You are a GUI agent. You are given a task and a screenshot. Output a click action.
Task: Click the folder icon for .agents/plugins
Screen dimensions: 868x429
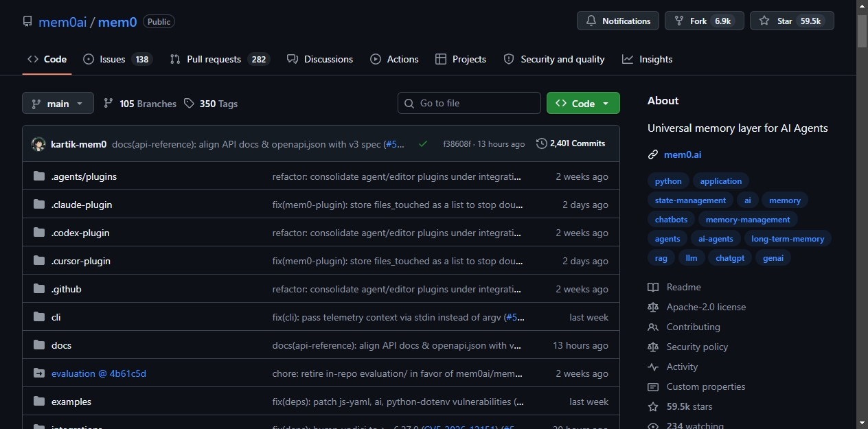point(39,176)
